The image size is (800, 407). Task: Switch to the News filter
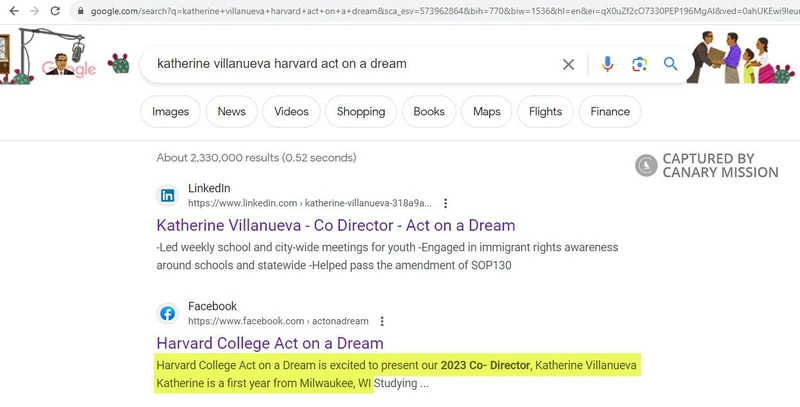232,111
